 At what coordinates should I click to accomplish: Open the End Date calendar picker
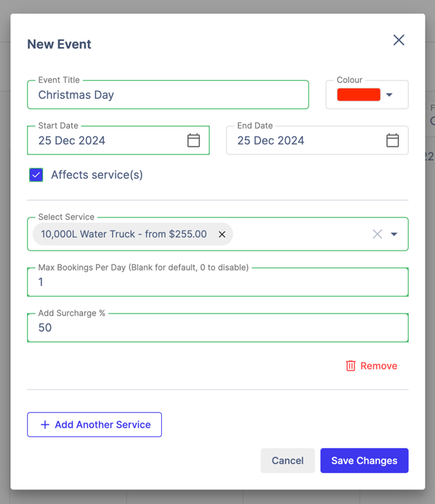coord(392,141)
